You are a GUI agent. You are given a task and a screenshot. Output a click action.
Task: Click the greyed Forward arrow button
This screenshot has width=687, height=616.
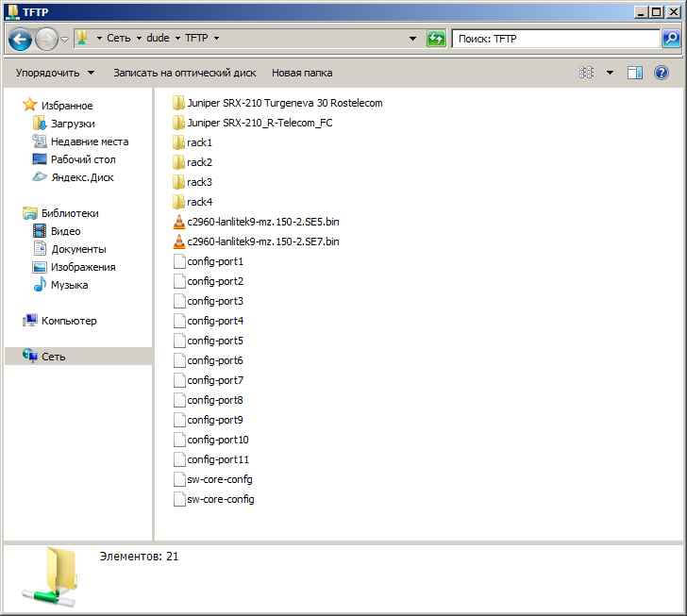click(x=46, y=40)
